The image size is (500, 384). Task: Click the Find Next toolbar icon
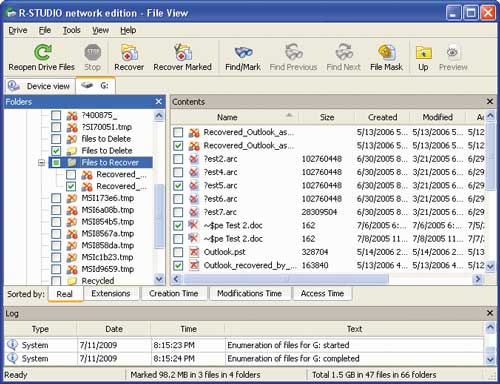click(344, 52)
